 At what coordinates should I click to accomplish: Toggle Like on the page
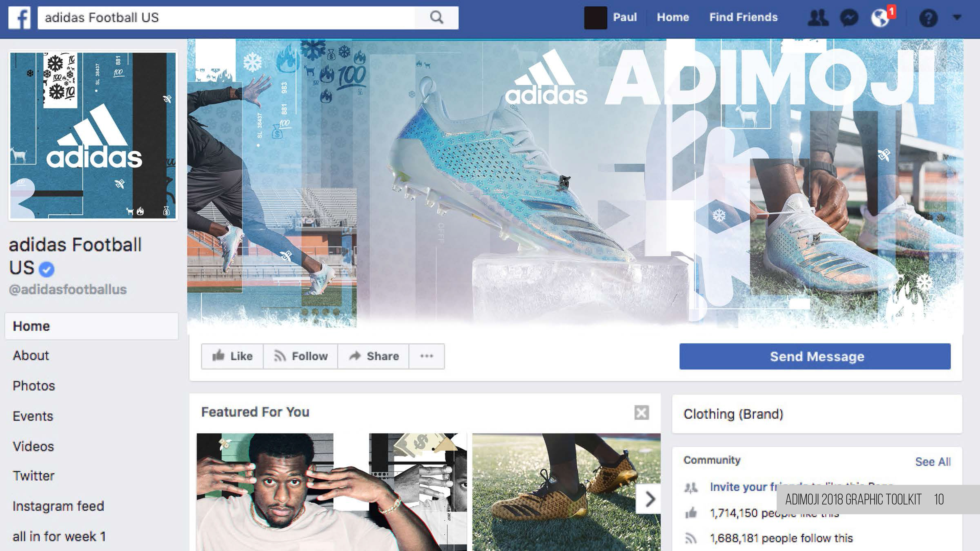[233, 356]
